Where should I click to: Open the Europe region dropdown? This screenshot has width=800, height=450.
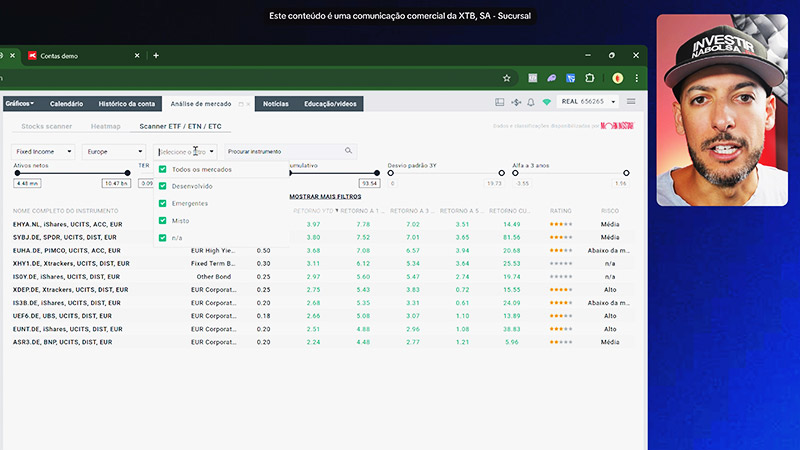coord(114,152)
